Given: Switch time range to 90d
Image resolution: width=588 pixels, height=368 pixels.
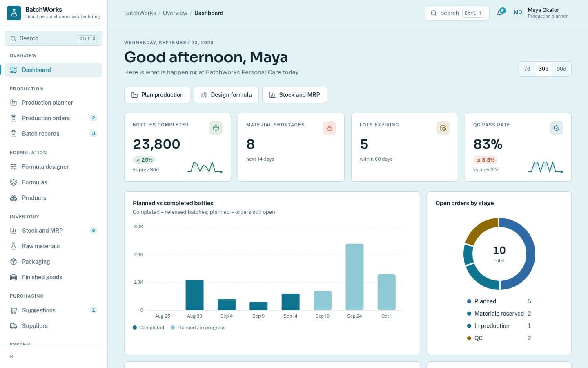Looking at the screenshot, I should (x=561, y=69).
